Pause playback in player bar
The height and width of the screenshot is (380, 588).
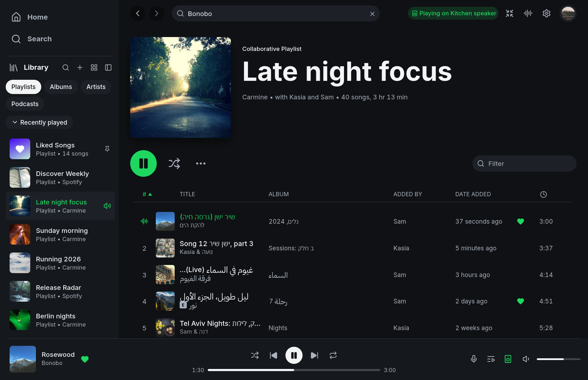(x=294, y=355)
